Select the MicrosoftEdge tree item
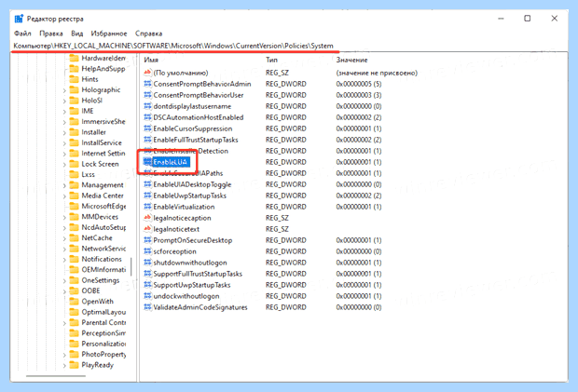Viewport: 578px width, 392px height. pyautogui.click(x=103, y=207)
